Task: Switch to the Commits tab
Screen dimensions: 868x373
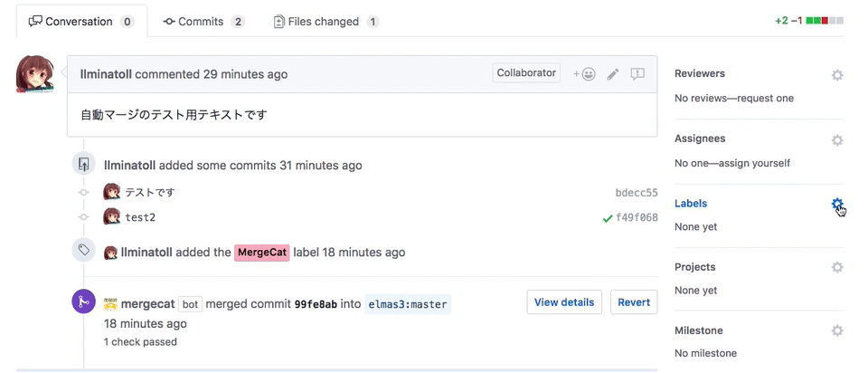Action: tap(203, 21)
